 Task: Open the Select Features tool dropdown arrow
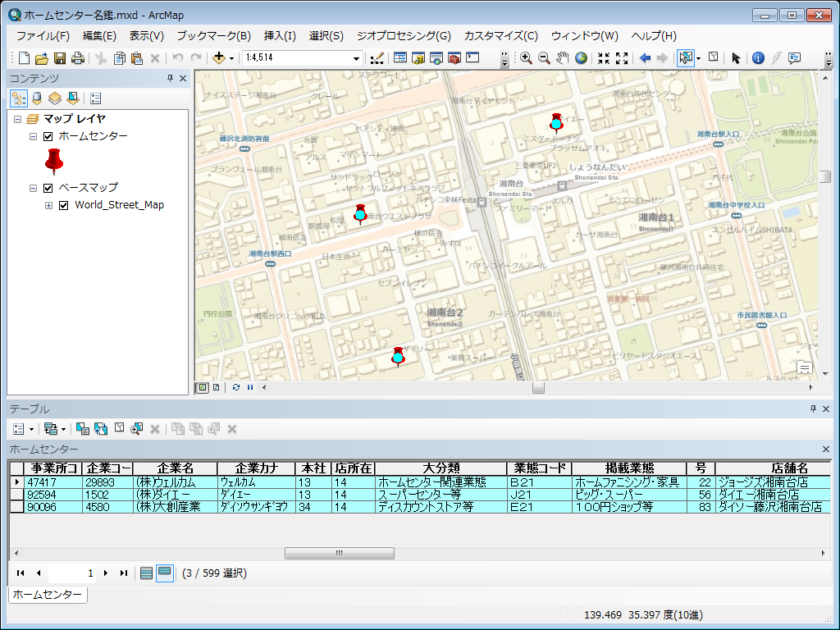[698, 58]
